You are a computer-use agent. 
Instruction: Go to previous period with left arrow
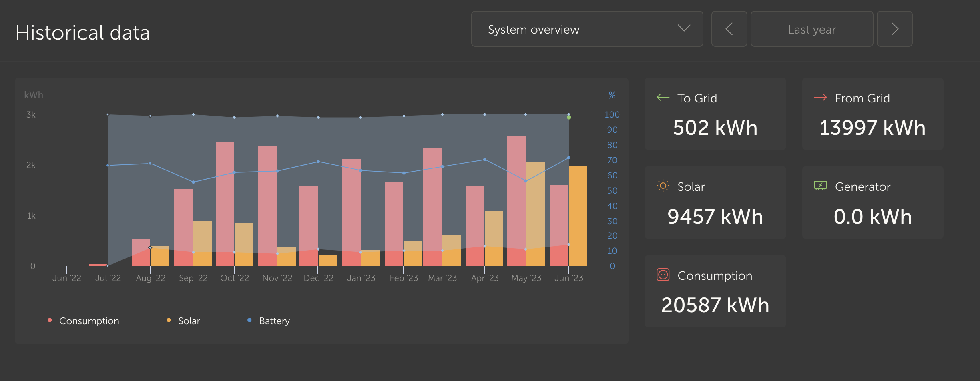click(729, 29)
